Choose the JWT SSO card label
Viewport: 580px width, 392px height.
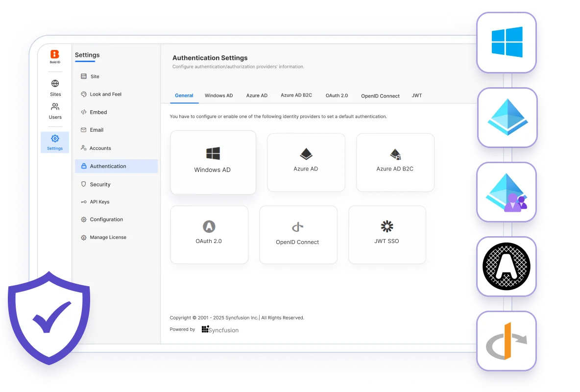coord(387,242)
